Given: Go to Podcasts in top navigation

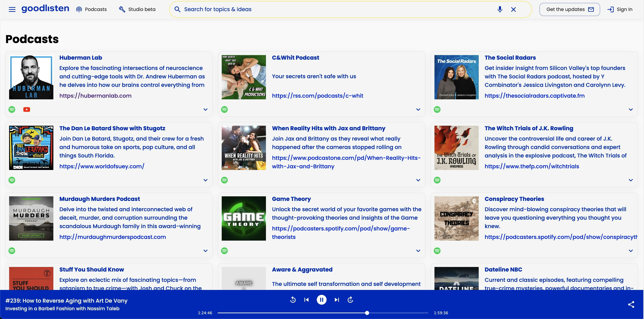Looking at the screenshot, I should coord(92,9).
